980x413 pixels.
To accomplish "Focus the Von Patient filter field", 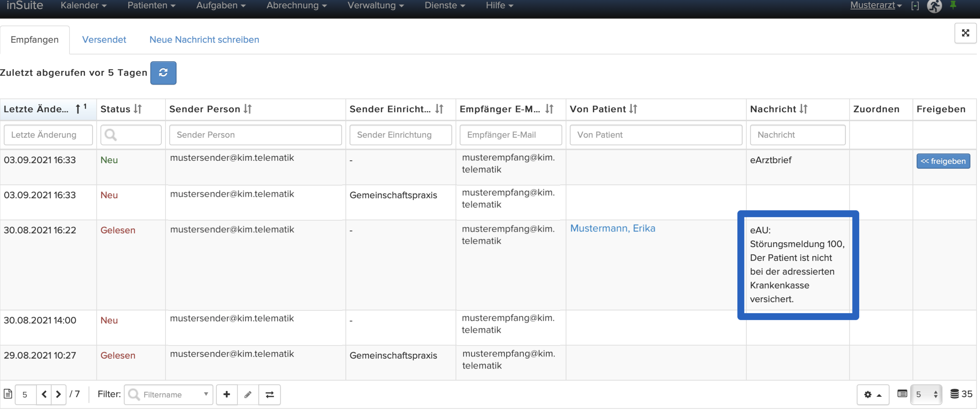I will 656,134.
